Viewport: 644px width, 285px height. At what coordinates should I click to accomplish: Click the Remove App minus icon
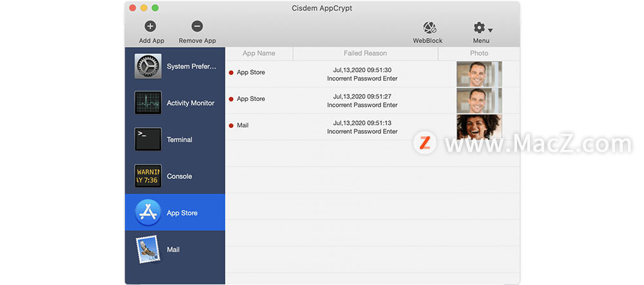197,26
